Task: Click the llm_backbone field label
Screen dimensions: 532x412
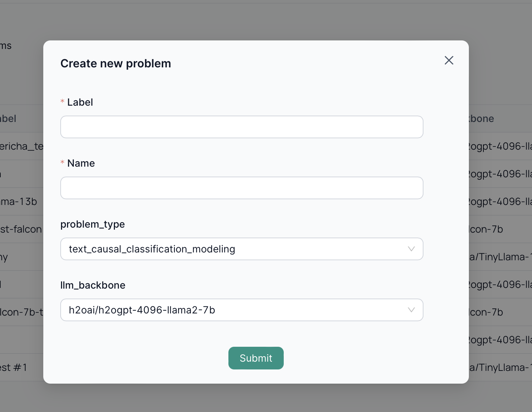Action: (93, 285)
